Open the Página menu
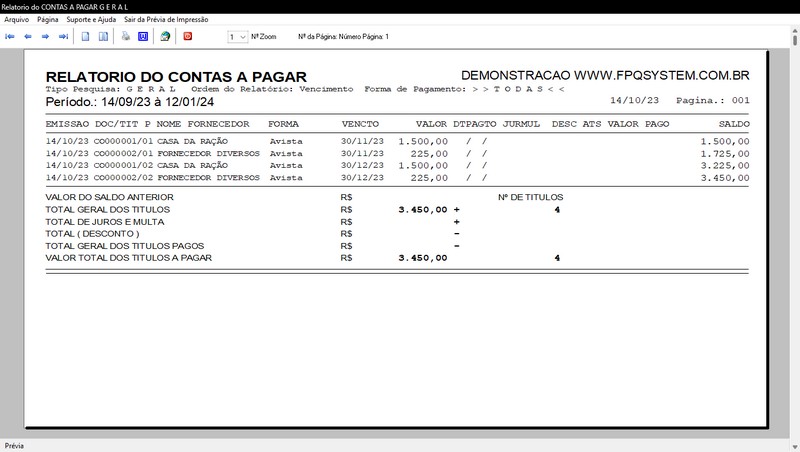 (48, 19)
